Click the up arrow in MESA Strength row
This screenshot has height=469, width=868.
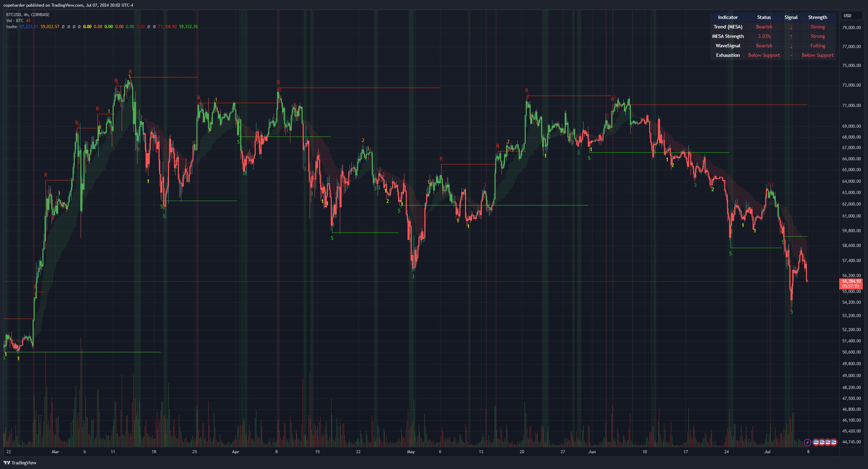[791, 36]
